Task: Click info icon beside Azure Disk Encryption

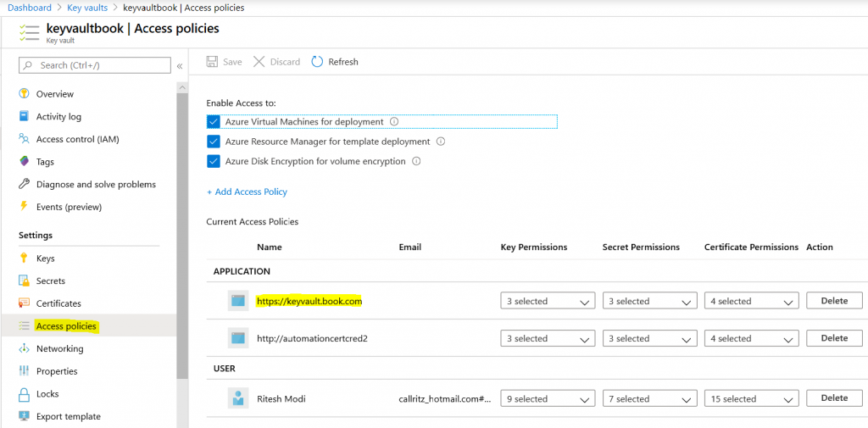Action: pyautogui.click(x=416, y=161)
